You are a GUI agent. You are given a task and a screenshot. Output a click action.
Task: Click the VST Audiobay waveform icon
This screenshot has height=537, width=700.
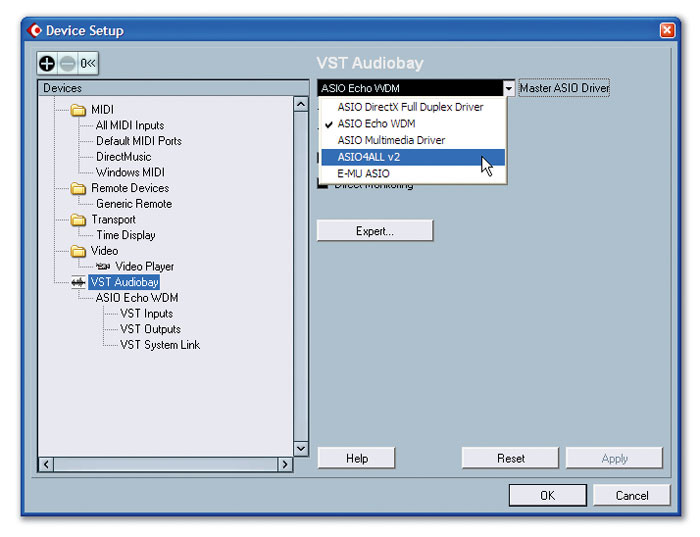pos(78,282)
